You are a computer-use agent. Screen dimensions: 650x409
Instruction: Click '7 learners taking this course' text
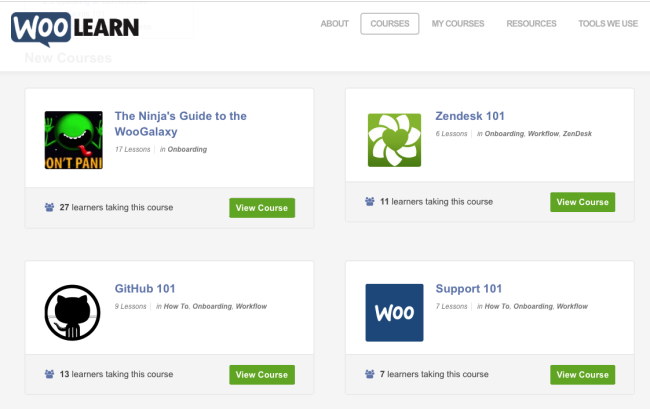(x=434, y=374)
